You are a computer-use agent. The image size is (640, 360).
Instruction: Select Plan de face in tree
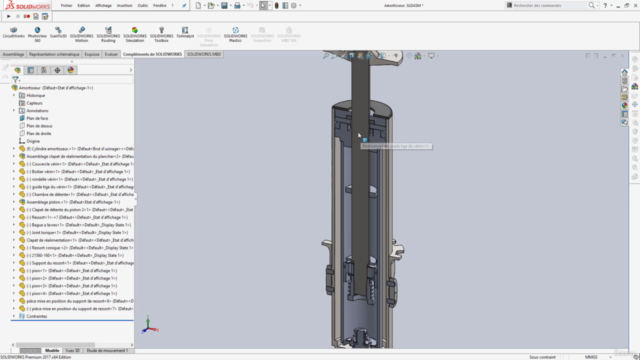pos(37,118)
